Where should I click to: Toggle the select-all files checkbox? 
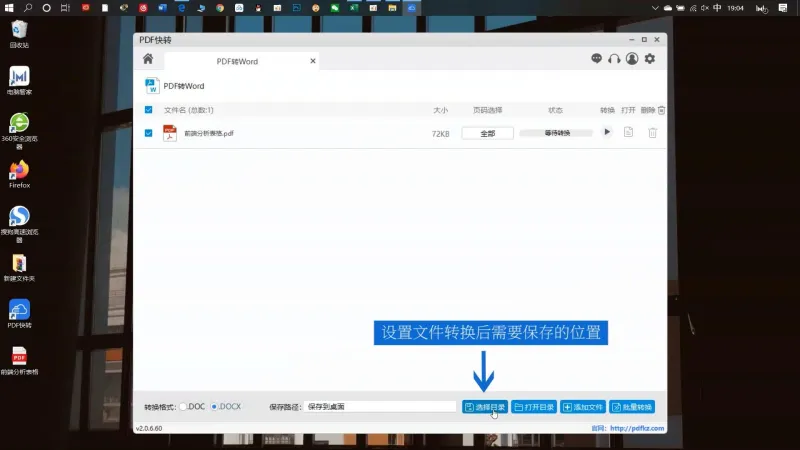(148, 110)
